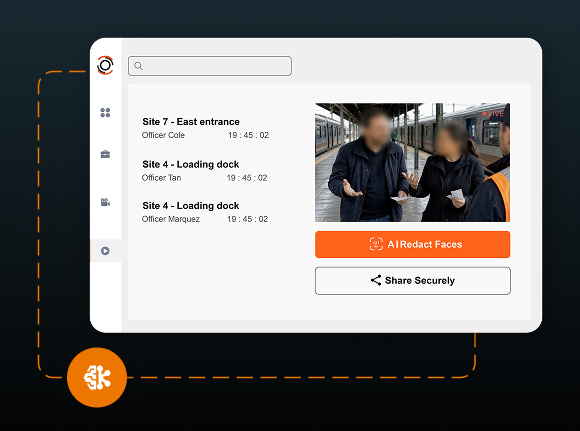The image size is (580, 431).
Task: Select the Officer Tan Loading dock entry
Action: click(x=205, y=171)
